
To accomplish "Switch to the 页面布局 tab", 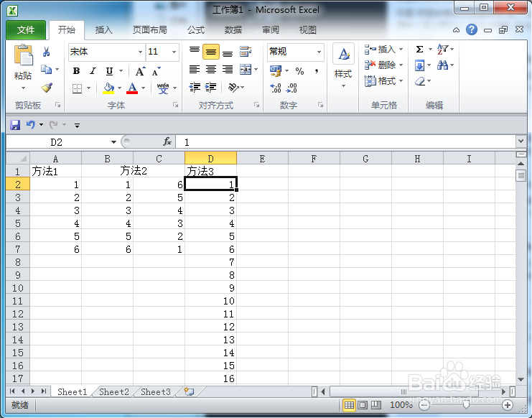I will (149, 30).
